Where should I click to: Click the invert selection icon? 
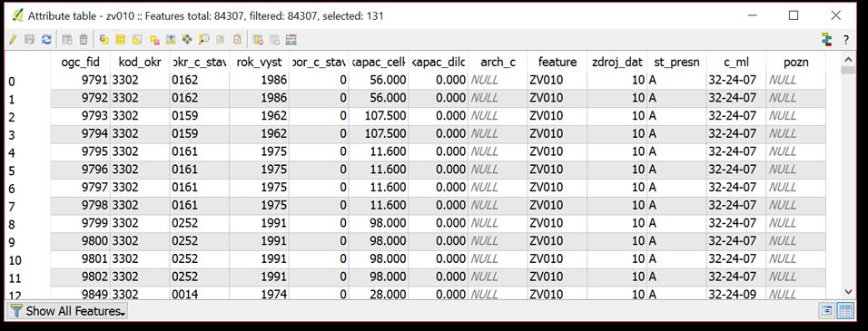pyautogui.click(x=137, y=39)
